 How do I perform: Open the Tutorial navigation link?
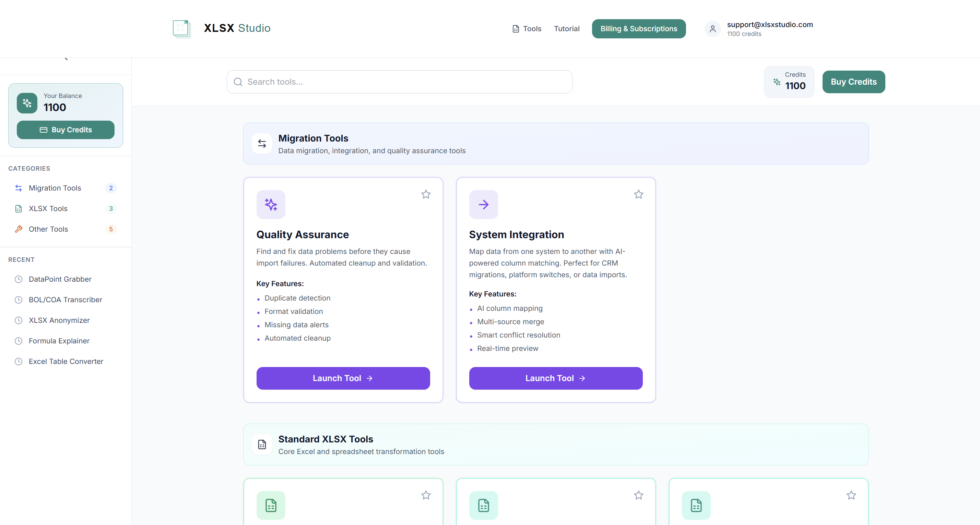(566, 28)
